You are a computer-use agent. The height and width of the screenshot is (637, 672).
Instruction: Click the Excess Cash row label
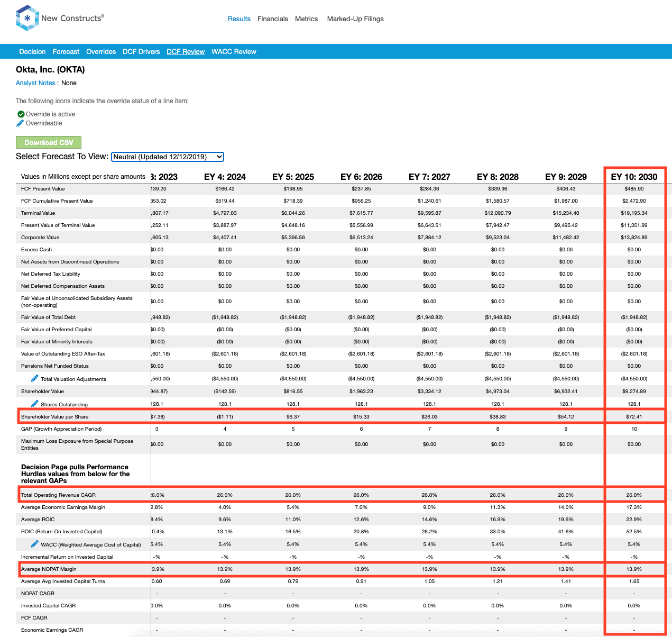(x=36, y=250)
